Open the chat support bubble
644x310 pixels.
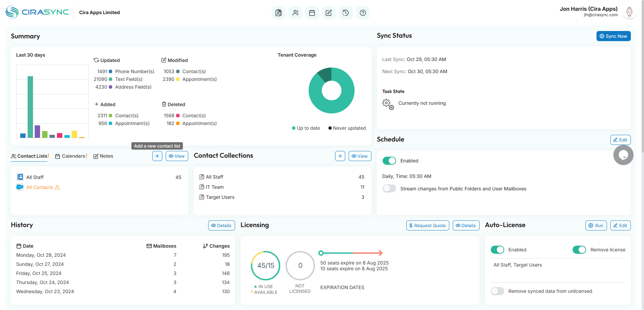(623, 155)
